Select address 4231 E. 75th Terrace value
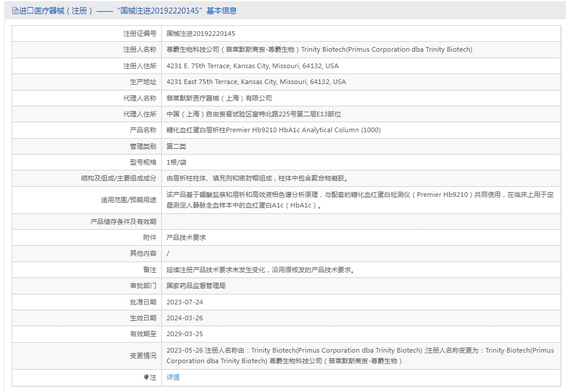The image size is (566, 392). (x=252, y=66)
